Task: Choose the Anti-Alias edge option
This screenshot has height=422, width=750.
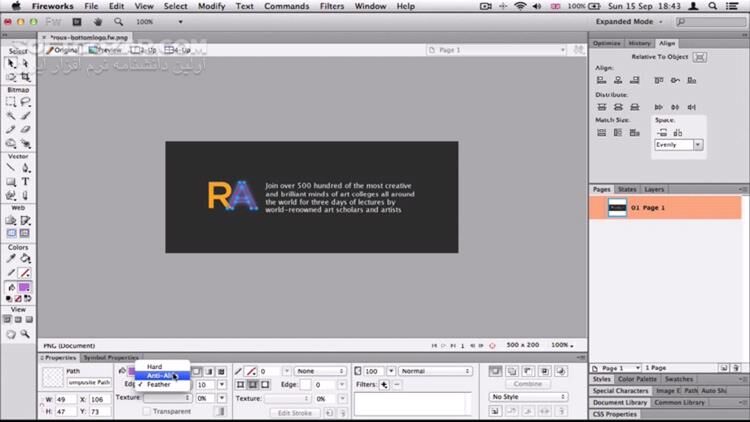Action: (160, 376)
